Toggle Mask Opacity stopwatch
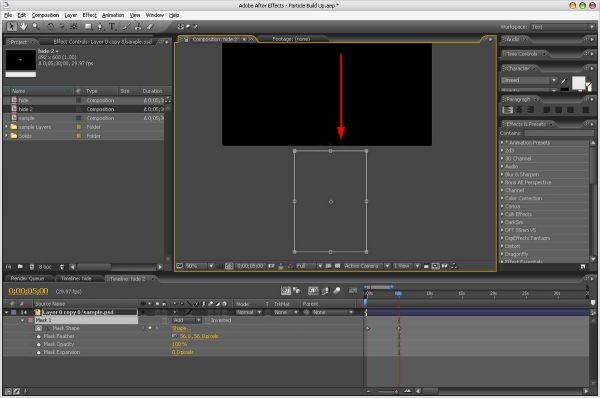The height and width of the screenshot is (398, 600). [x=39, y=344]
